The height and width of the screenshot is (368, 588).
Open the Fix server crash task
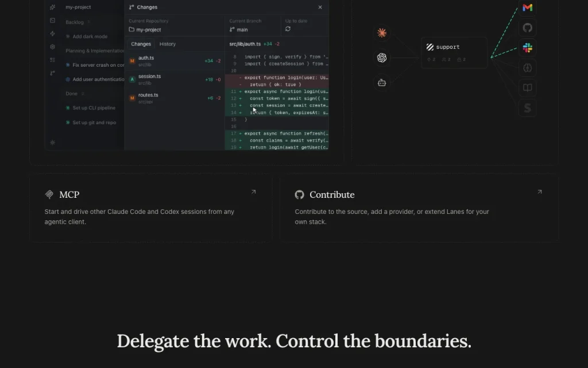[x=95, y=65]
